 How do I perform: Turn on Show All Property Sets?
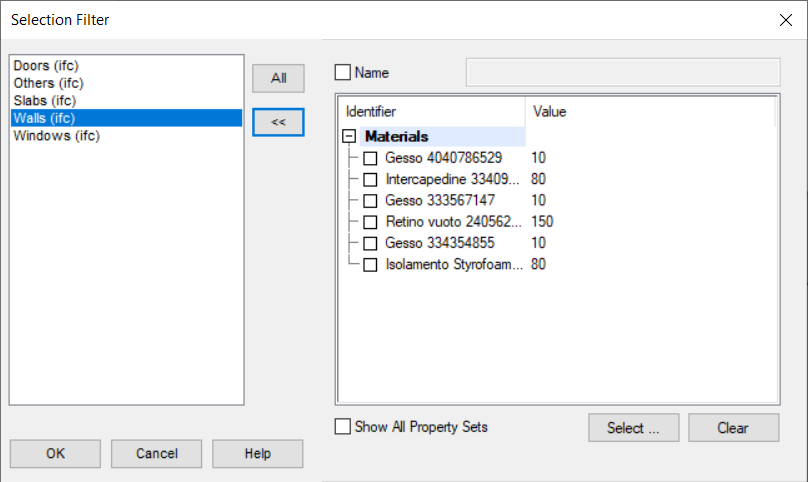coord(343,427)
